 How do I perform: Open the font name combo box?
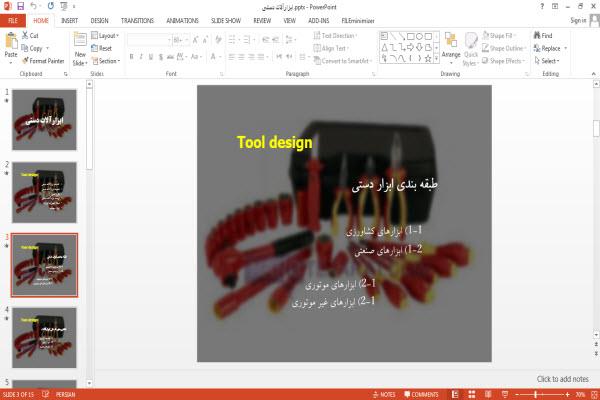pos(149,40)
